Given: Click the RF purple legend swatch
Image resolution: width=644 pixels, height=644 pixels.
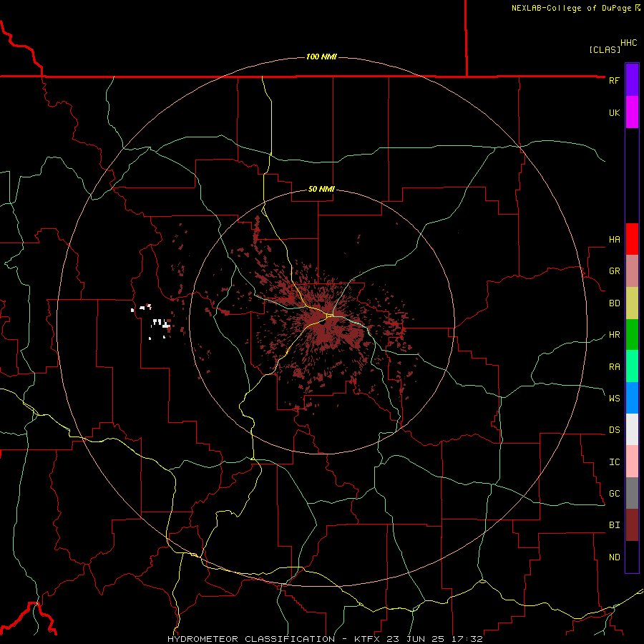Looking at the screenshot, I should [x=632, y=80].
